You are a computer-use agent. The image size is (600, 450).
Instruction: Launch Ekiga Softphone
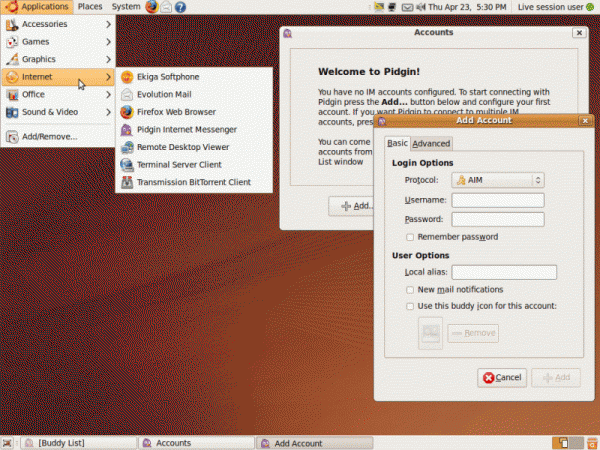[194, 77]
